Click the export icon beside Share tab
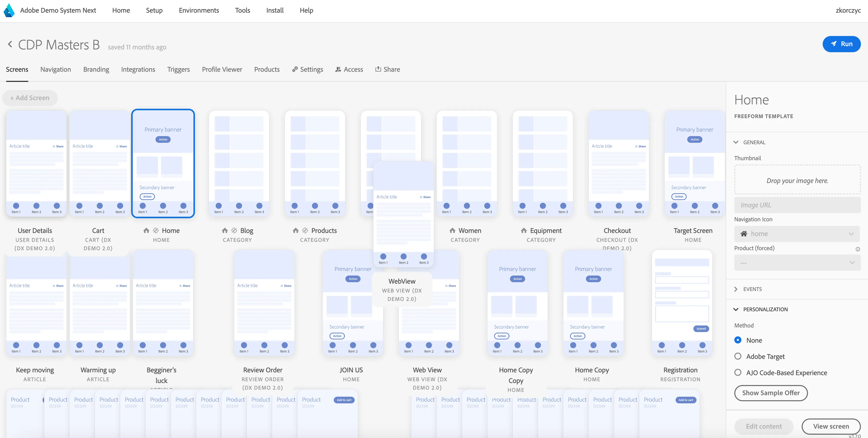 (x=378, y=69)
